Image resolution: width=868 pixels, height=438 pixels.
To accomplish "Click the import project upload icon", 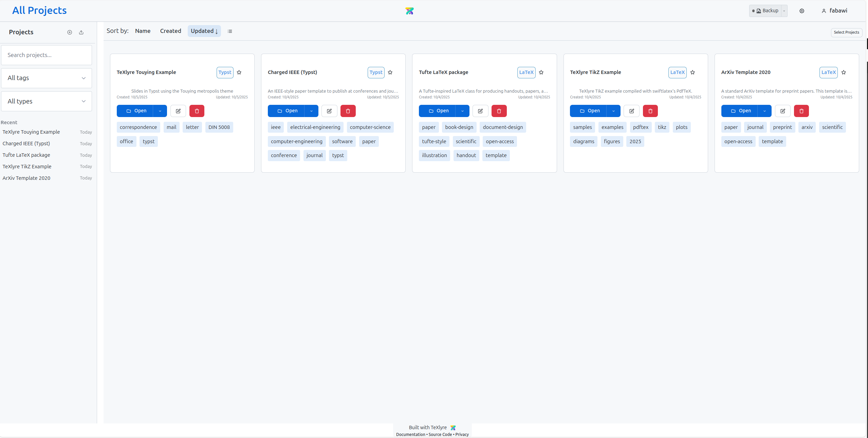I will [x=81, y=32].
